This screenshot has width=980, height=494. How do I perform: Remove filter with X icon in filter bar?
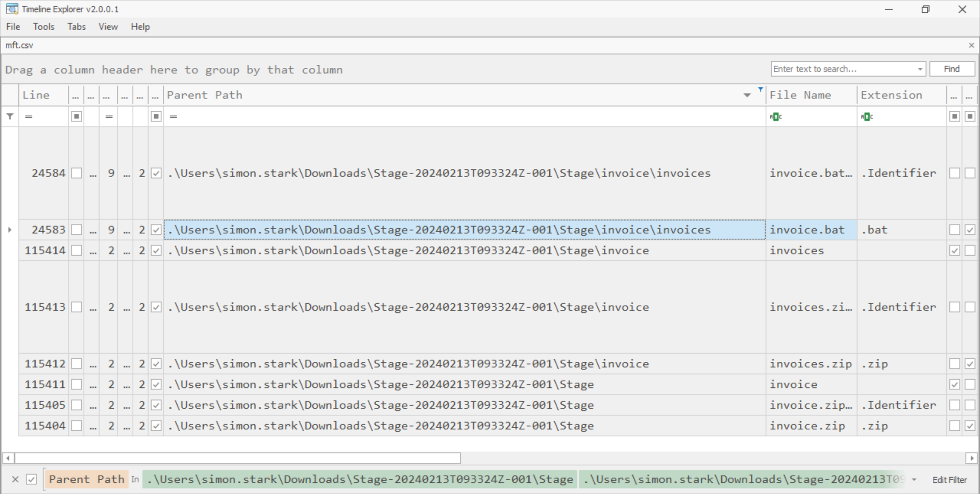(x=15, y=480)
